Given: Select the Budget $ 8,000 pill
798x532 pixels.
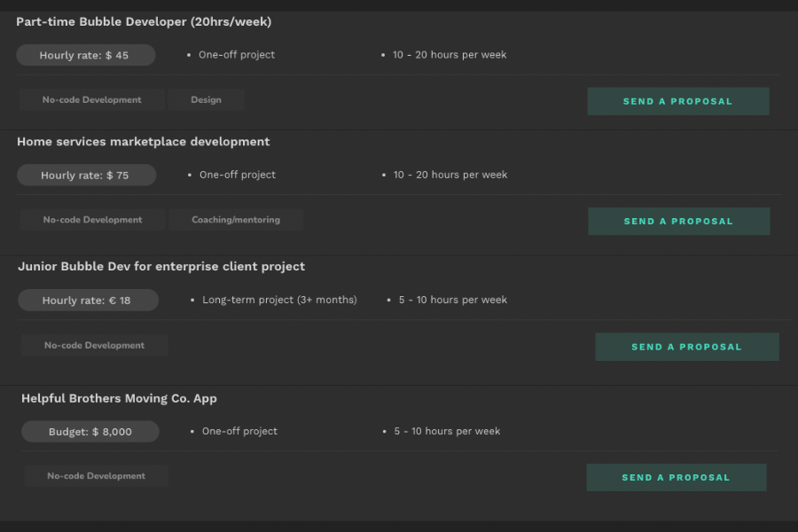Looking at the screenshot, I should click(x=90, y=432).
